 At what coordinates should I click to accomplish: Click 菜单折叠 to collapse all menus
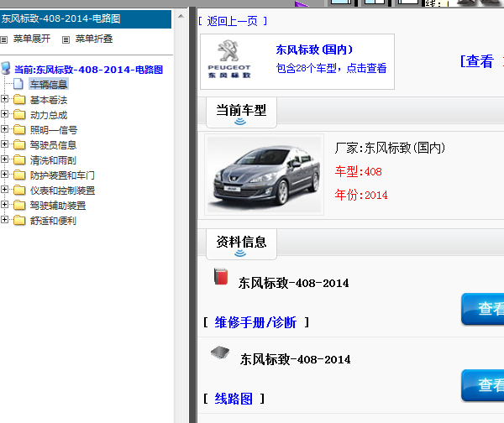tap(94, 39)
